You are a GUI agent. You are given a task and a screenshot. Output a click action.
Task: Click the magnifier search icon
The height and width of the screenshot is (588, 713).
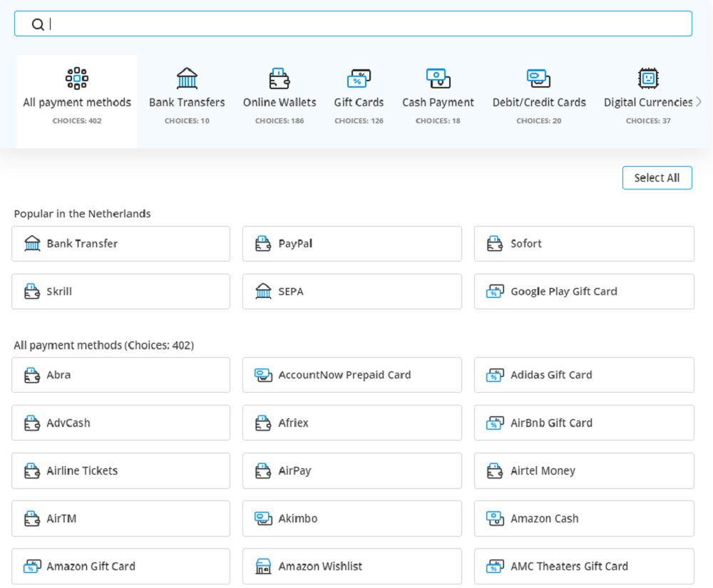point(38,24)
